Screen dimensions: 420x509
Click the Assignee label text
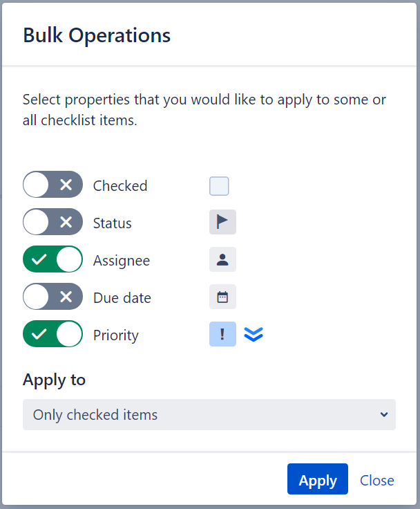[x=122, y=261]
